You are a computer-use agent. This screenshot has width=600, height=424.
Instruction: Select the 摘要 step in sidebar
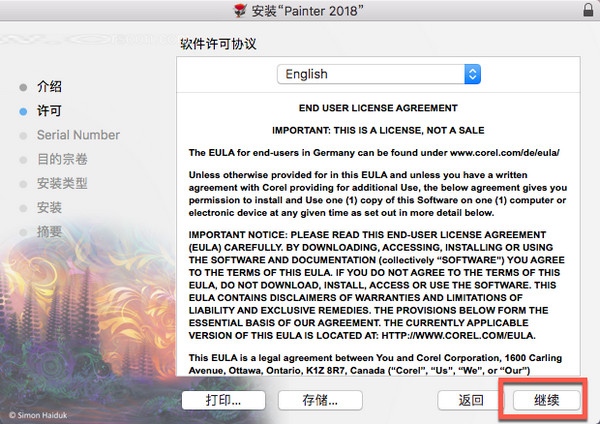tap(49, 232)
